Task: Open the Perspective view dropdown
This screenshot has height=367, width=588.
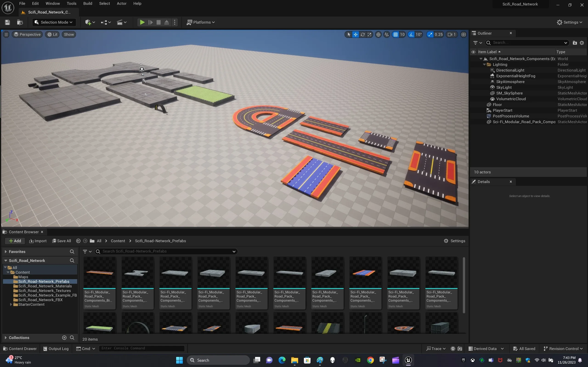Action: click(x=27, y=34)
